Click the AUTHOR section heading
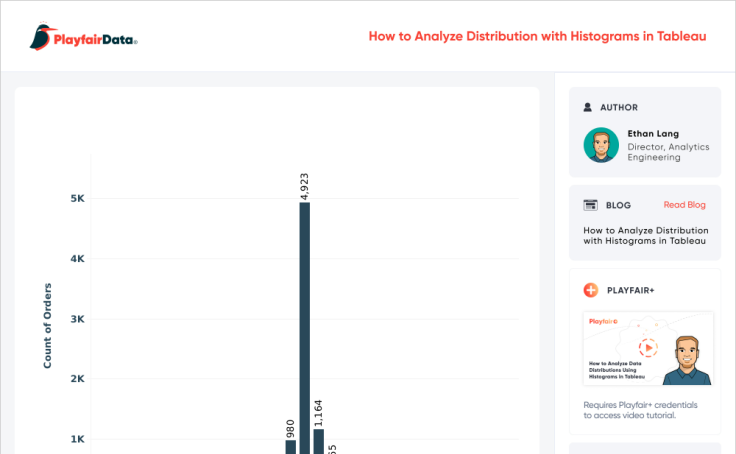736x454 pixels. coord(619,107)
